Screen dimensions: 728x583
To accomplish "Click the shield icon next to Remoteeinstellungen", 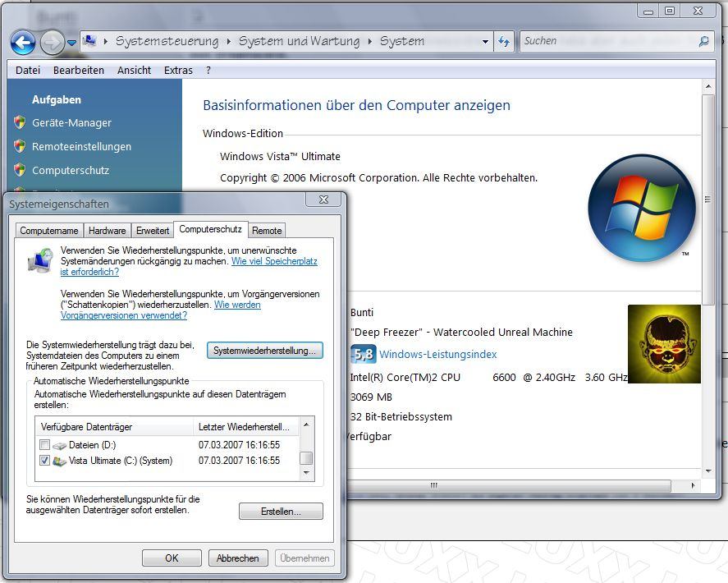I will pyautogui.click(x=20, y=146).
